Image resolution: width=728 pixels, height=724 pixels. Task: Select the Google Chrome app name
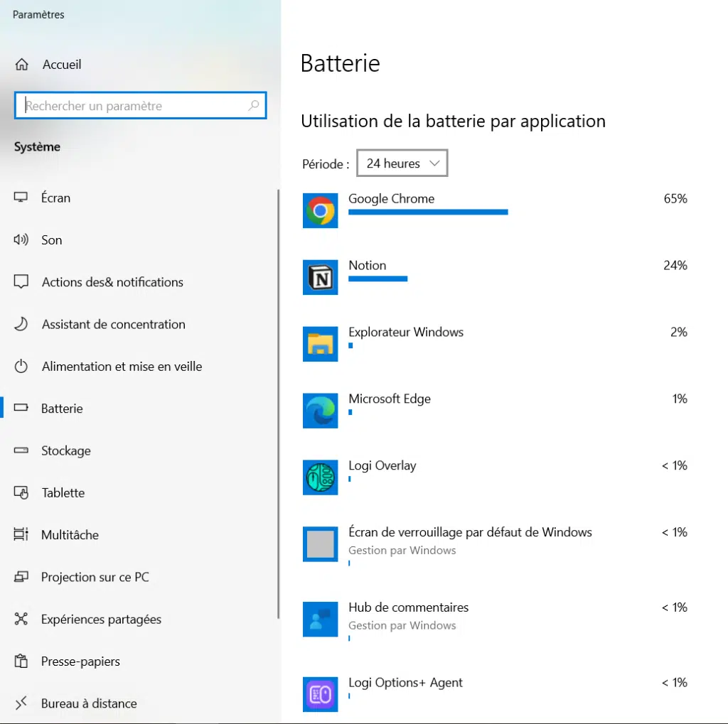pyautogui.click(x=392, y=199)
